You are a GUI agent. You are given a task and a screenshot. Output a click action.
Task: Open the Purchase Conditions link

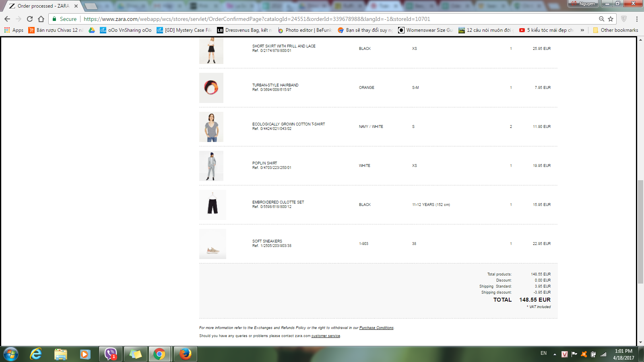[376, 328]
